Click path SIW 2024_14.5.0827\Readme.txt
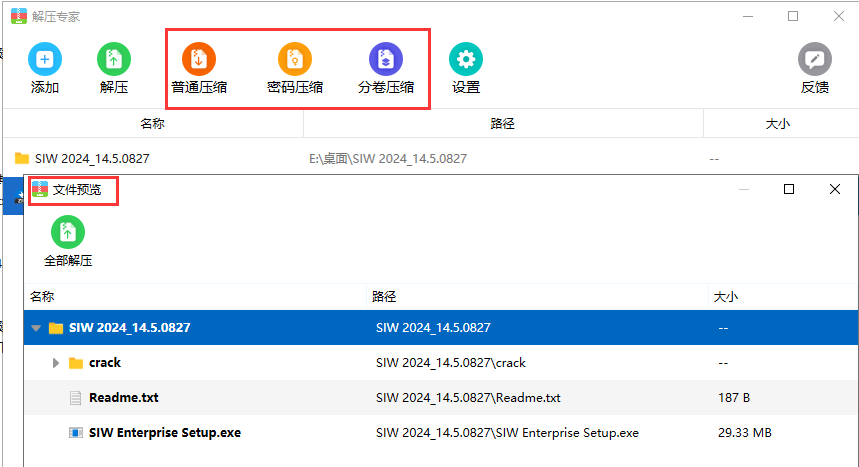The image size is (859, 467). [468, 398]
